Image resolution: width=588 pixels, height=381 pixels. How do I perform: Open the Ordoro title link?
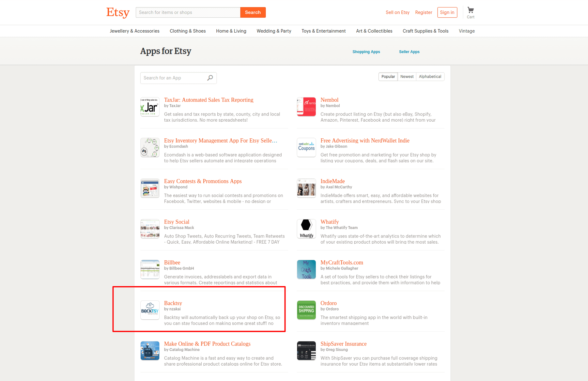click(x=328, y=303)
